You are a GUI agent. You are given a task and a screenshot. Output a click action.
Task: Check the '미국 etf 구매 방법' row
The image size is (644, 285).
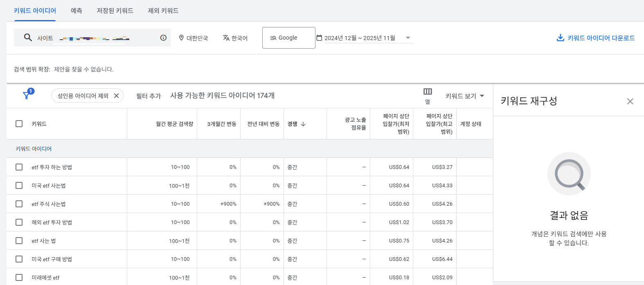tap(19, 259)
